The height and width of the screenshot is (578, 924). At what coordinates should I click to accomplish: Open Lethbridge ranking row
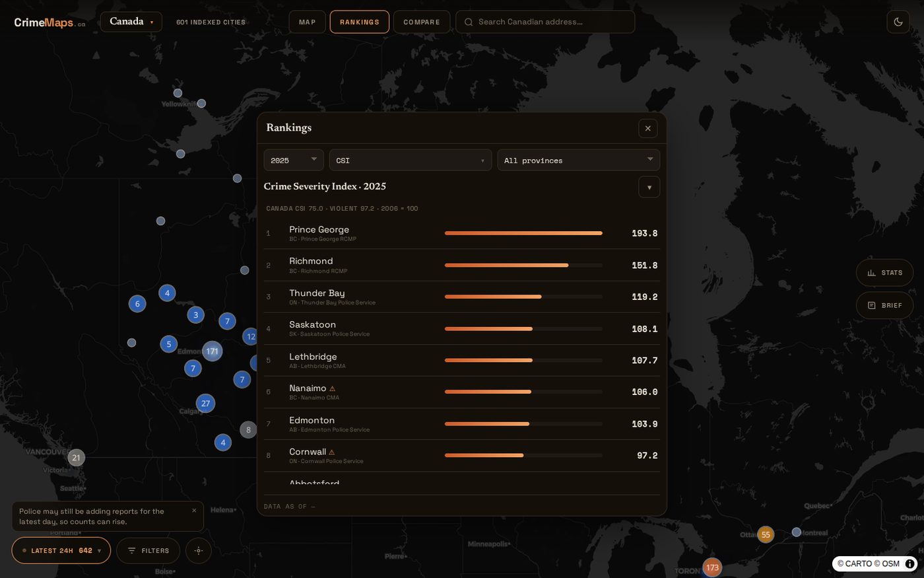coord(462,360)
